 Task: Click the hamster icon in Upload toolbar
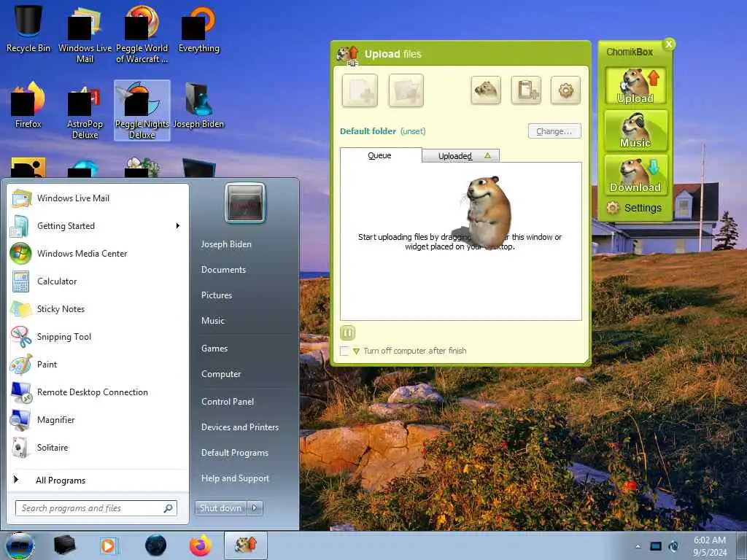[486, 90]
